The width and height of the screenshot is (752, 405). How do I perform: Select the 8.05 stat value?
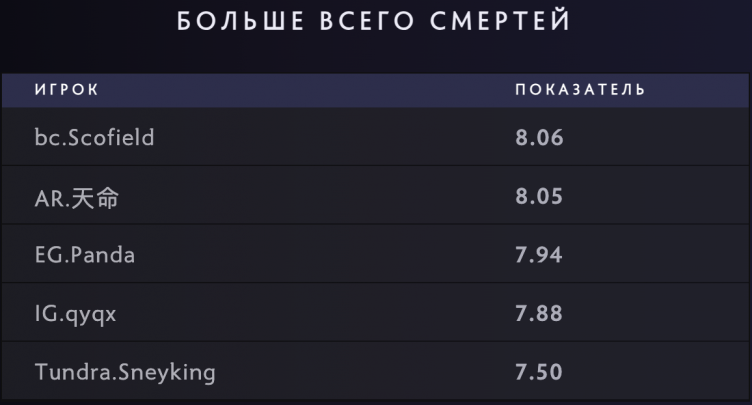(x=539, y=197)
